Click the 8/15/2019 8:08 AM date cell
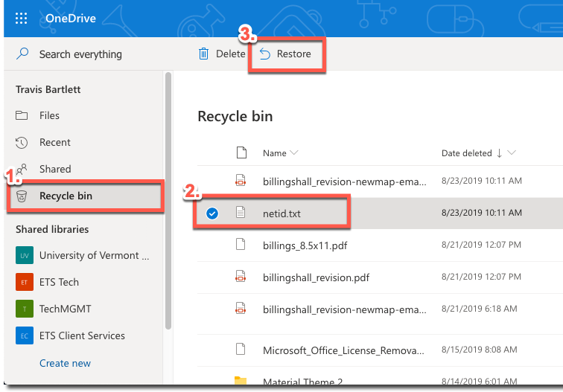 479,350
